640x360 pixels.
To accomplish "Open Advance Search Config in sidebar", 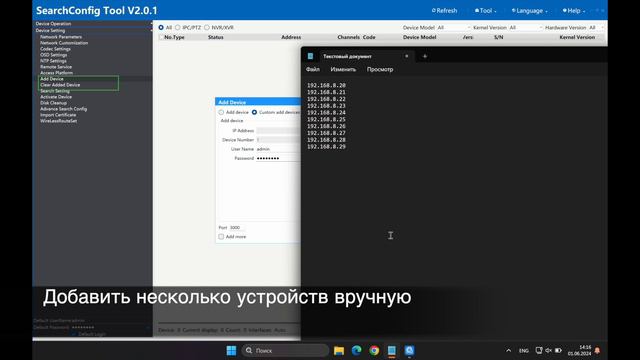I will point(63,109).
